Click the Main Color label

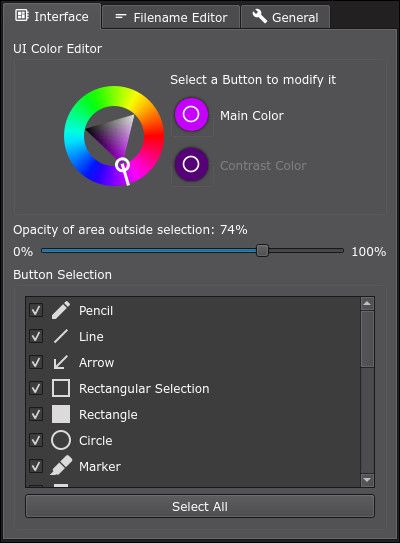point(252,116)
